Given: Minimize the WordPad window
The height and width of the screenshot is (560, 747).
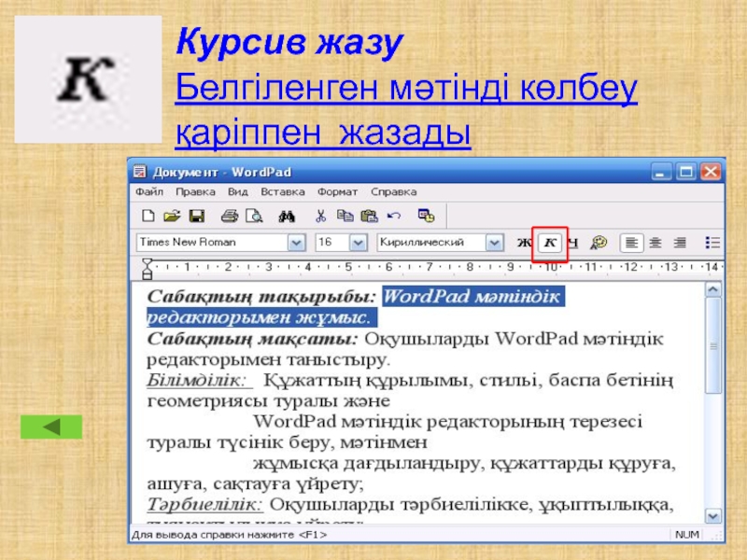Looking at the screenshot, I should click(x=661, y=172).
